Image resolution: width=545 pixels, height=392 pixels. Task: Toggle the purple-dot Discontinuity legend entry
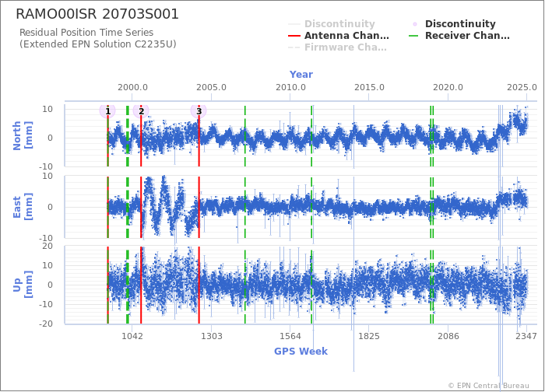(453, 24)
